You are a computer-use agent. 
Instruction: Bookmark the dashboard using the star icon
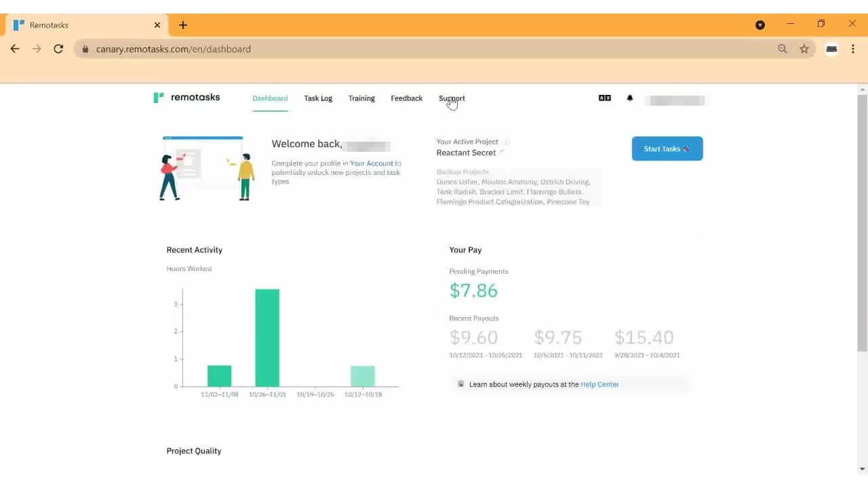805,49
